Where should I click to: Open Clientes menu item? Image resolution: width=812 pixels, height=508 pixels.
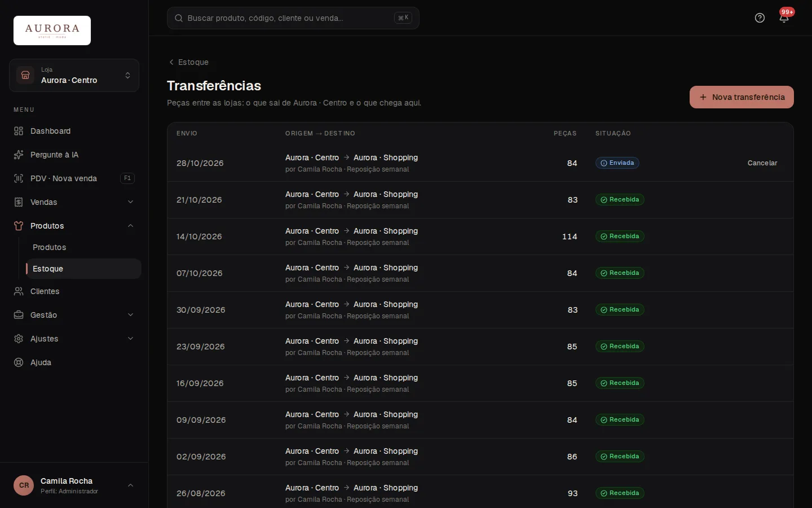74,291
